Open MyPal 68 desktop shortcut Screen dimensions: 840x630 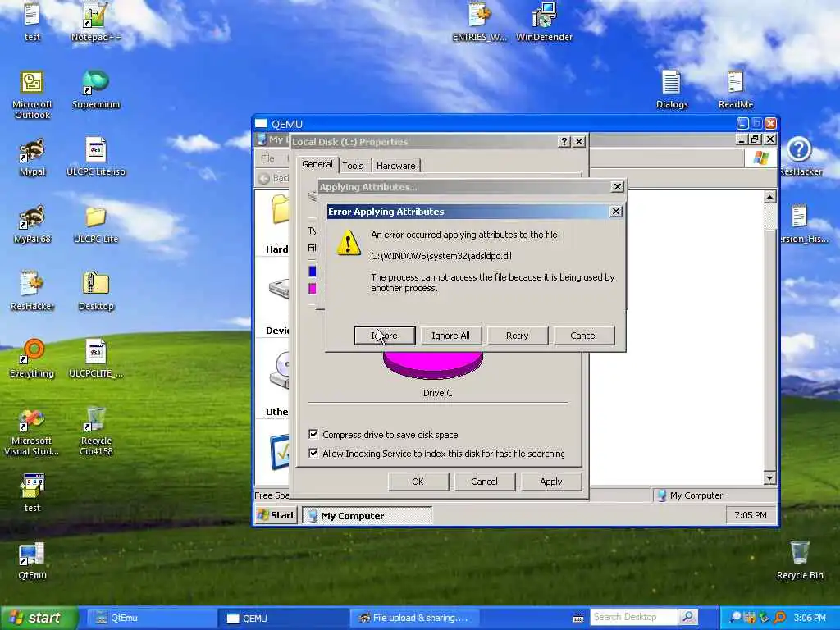click(x=32, y=224)
